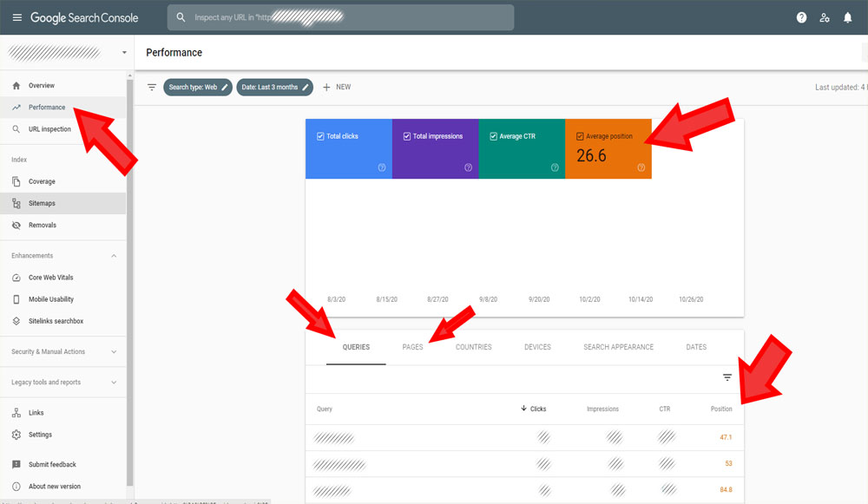Switch to the Countries tab
868x504 pixels.
tap(473, 347)
